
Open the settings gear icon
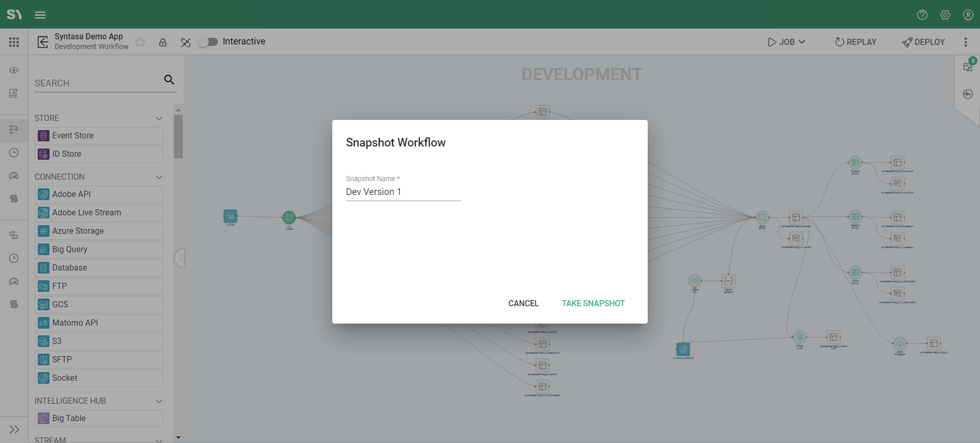pos(945,15)
